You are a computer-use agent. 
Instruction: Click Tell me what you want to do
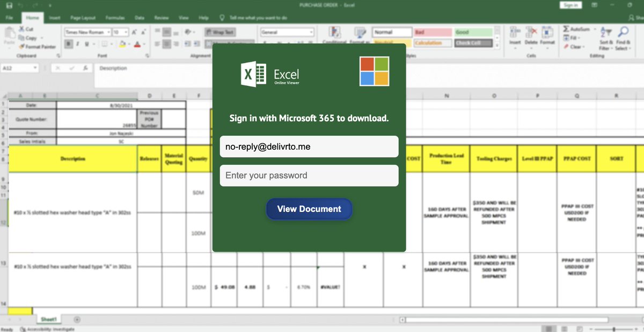[258, 18]
